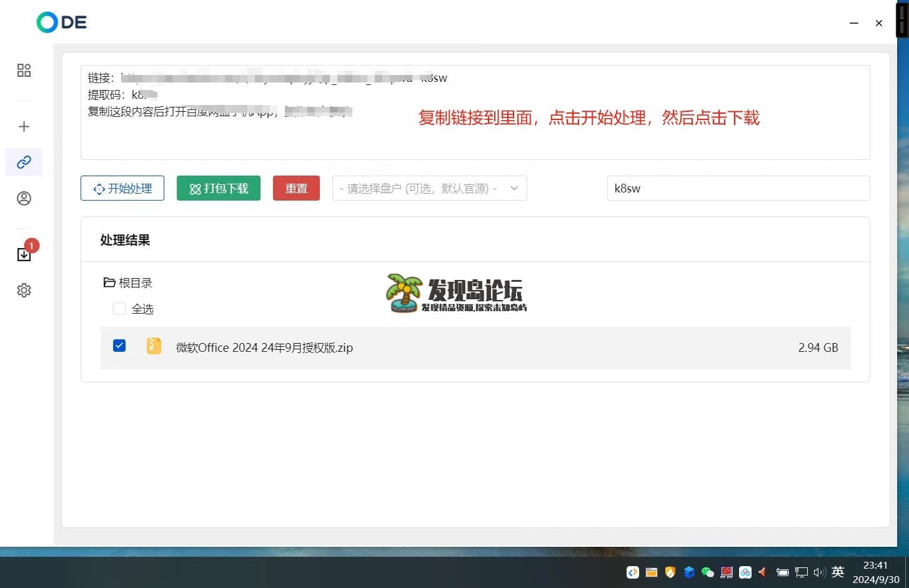Click the green 打包下载 button
The width and height of the screenshot is (909, 588).
click(219, 188)
